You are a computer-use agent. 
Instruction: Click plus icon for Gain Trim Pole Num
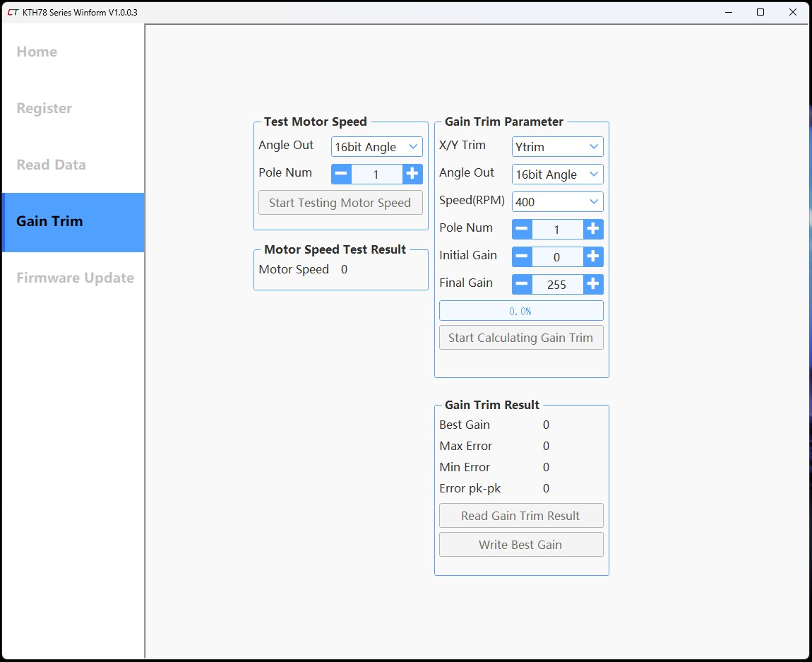tap(593, 229)
